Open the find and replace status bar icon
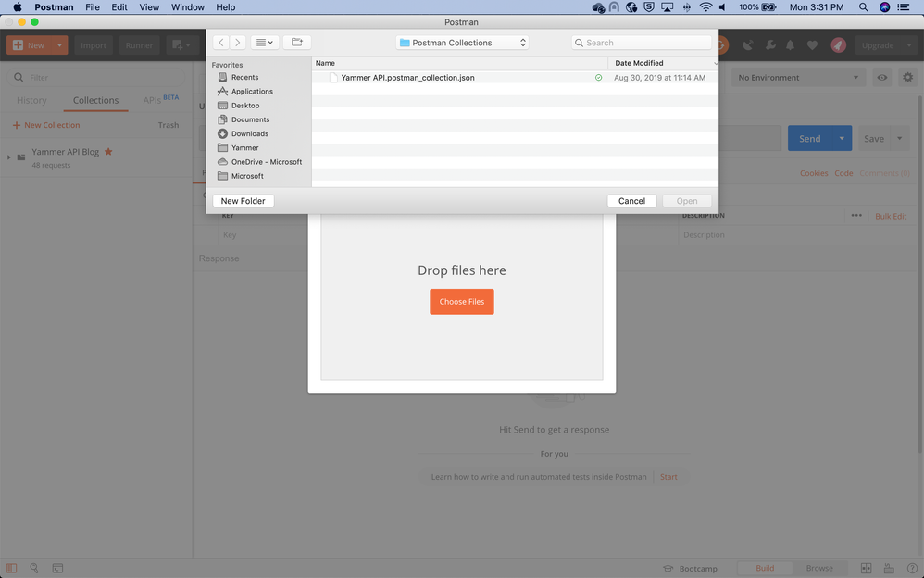The height and width of the screenshot is (578, 924). coord(34,568)
